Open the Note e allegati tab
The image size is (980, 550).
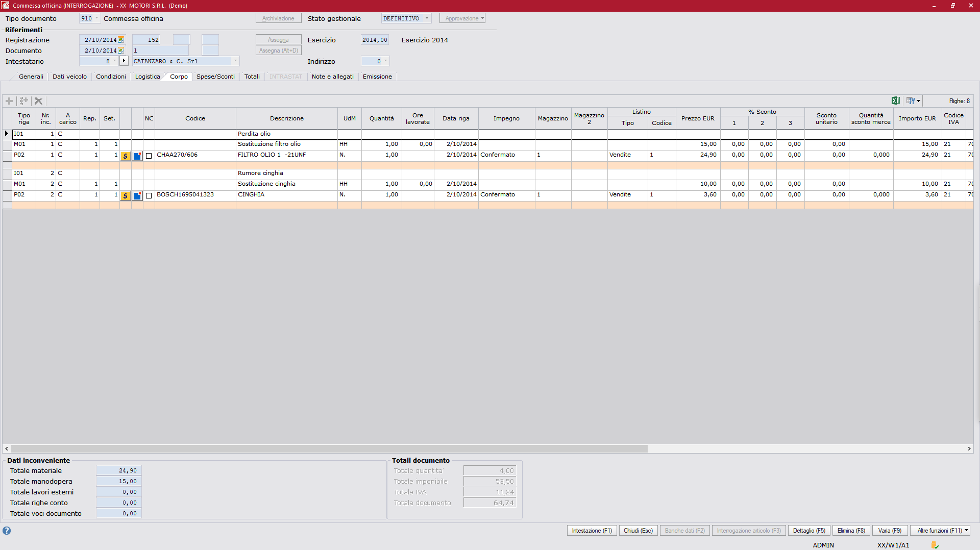[332, 77]
